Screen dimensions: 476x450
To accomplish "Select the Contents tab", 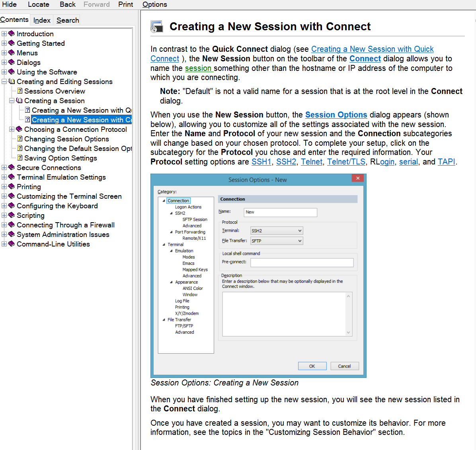I will pyautogui.click(x=14, y=20).
